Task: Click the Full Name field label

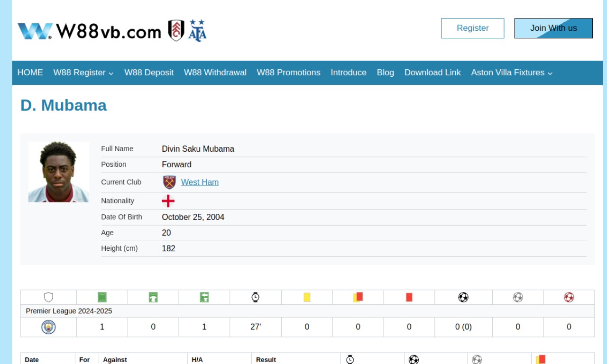Action: [117, 149]
